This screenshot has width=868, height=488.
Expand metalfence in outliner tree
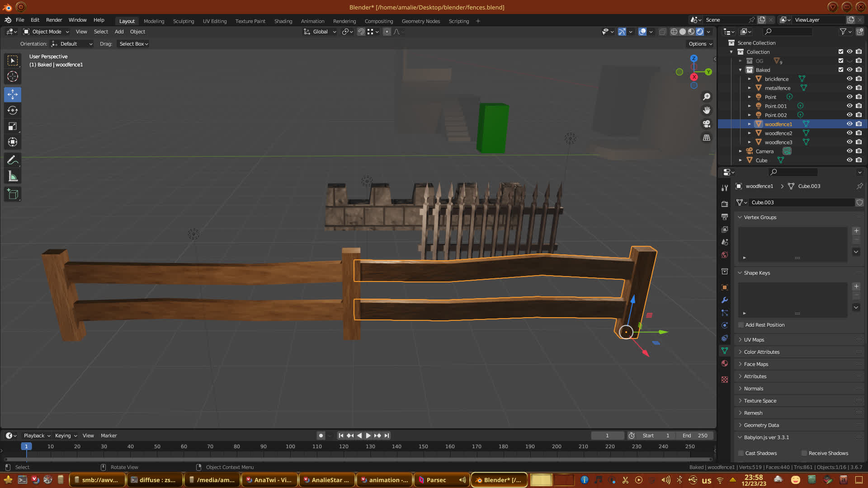click(749, 88)
